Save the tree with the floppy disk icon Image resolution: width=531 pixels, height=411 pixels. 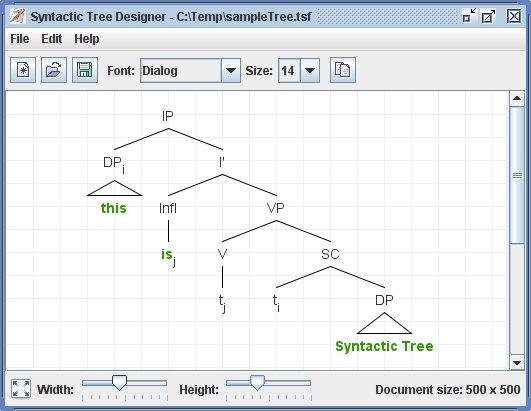[85, 70]
